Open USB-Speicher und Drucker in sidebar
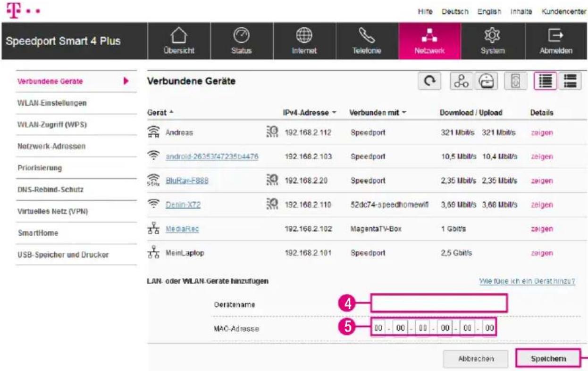588x371 pixels. [76, 255]
